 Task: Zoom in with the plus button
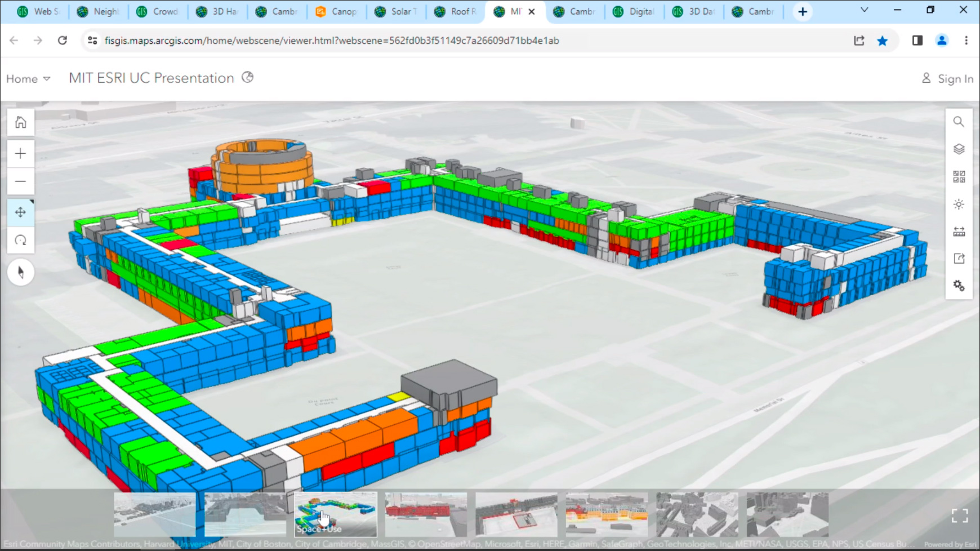point(21,153)
